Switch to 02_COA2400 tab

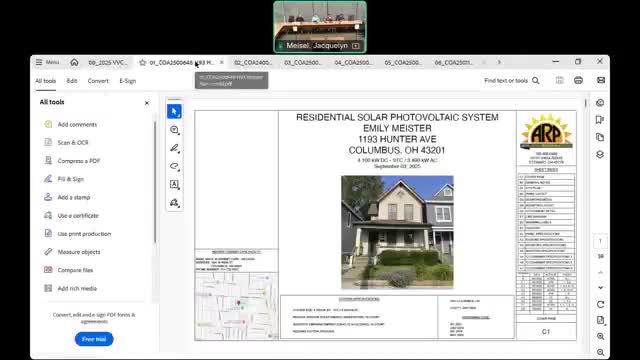tap(253, 62)
